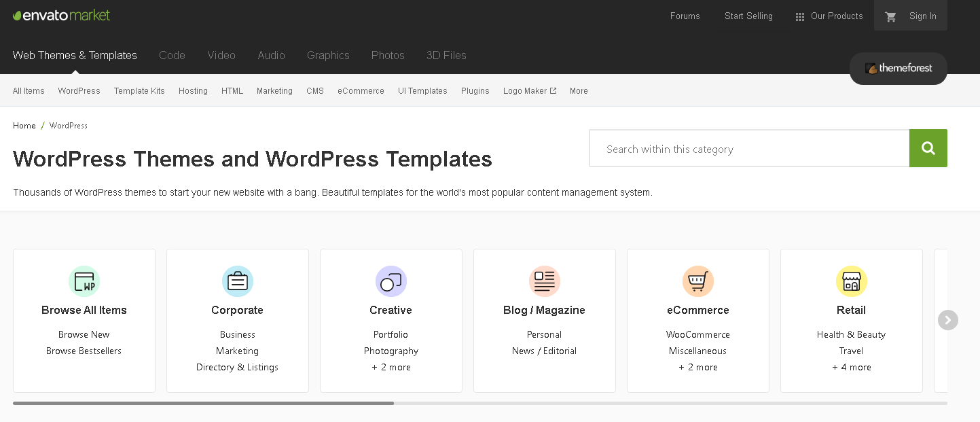Click the green search magnifier button
The height and width of the screenshot is (422, 980).
pyautogui.click(x=928, y=148)
